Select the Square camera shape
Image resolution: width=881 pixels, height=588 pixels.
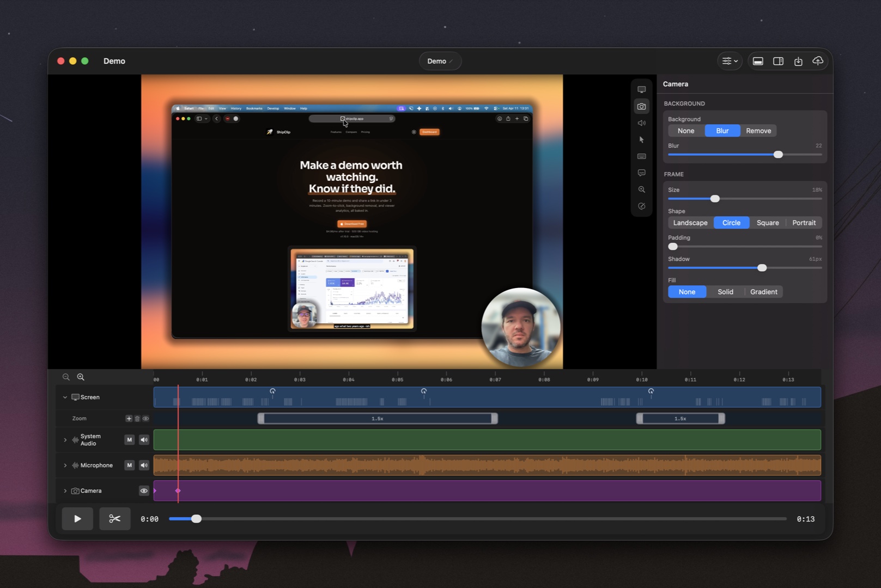767,223
